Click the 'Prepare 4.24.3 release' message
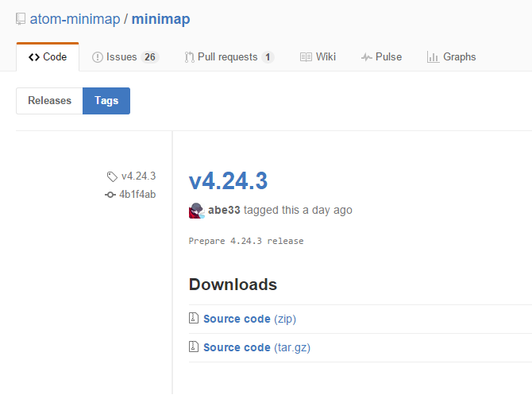Viewport: 532px width, 395px height. click(x=246, y=241)
